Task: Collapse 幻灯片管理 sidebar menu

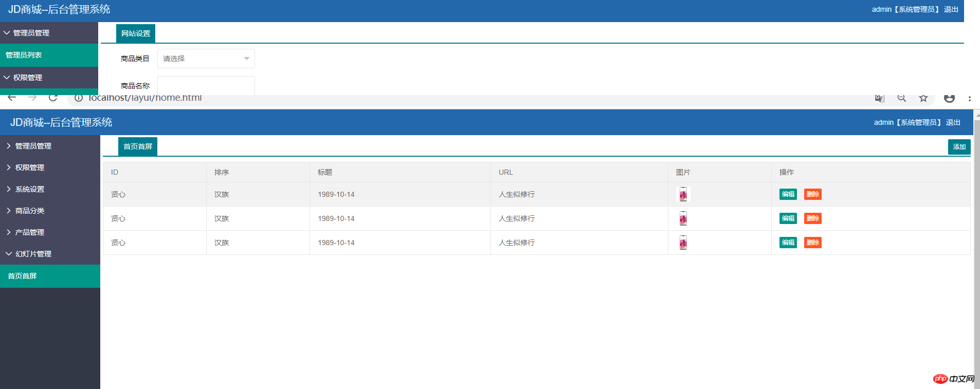Action: [50, 254]
